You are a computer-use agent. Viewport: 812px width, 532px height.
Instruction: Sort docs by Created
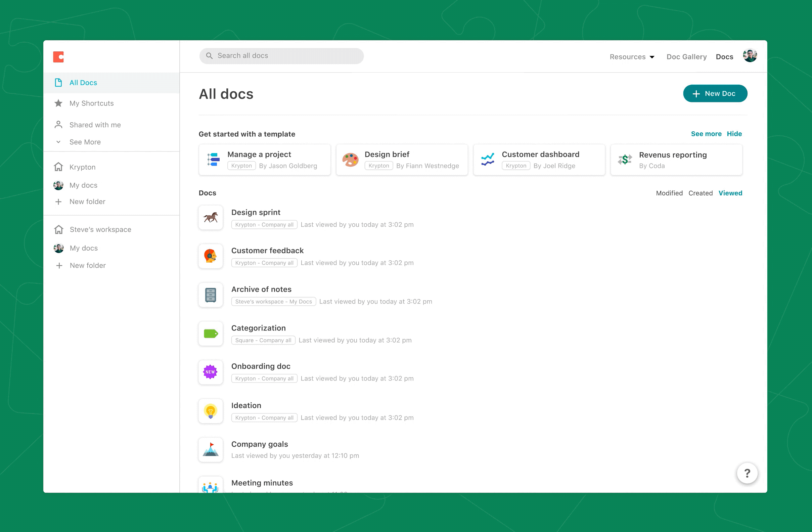(700, 193)
